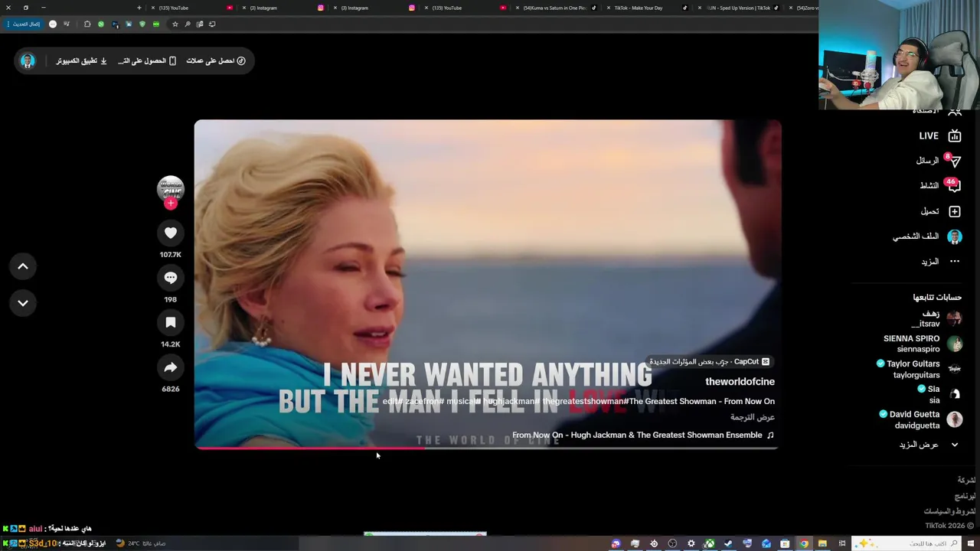
Task: Open Chrome from the taskbar
Action: tap(804, 543)
